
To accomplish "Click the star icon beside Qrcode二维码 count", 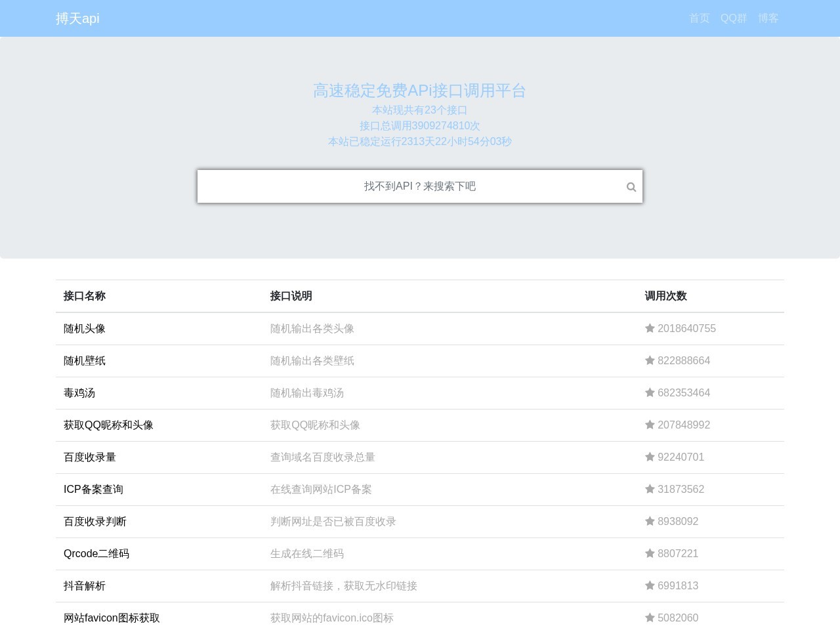I will (650, 553).
